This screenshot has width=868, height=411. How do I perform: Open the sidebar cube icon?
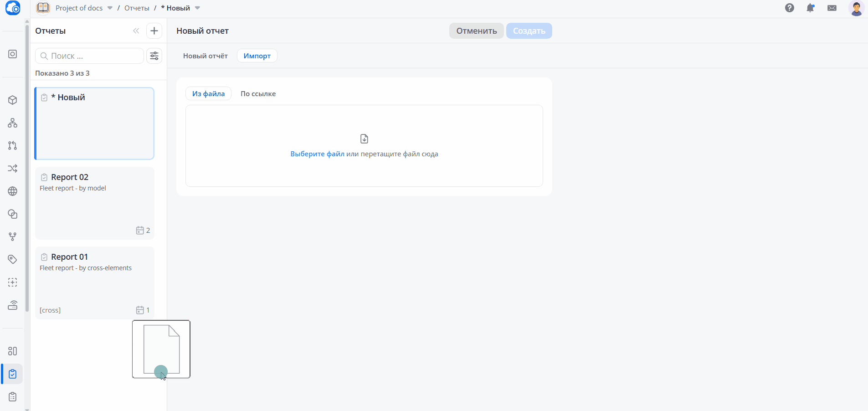[x=13, y=100]
